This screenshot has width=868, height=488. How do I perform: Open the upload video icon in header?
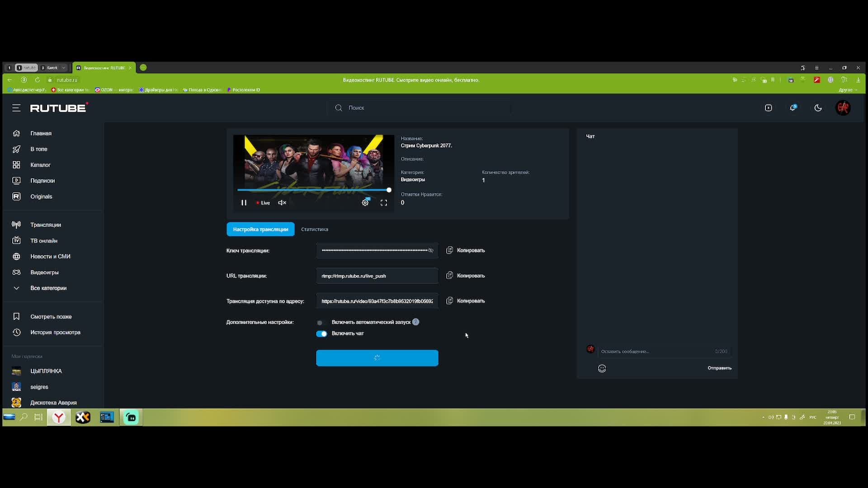point(769,108)
